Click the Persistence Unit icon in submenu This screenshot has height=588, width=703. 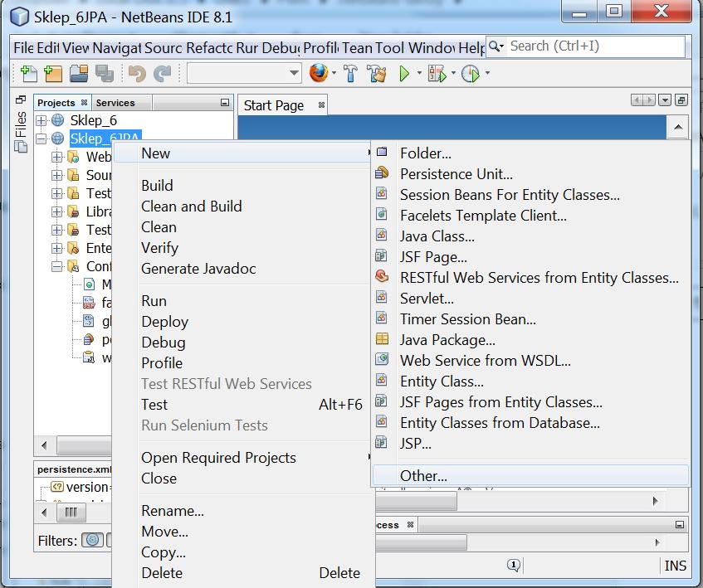[x=382, y=173]
